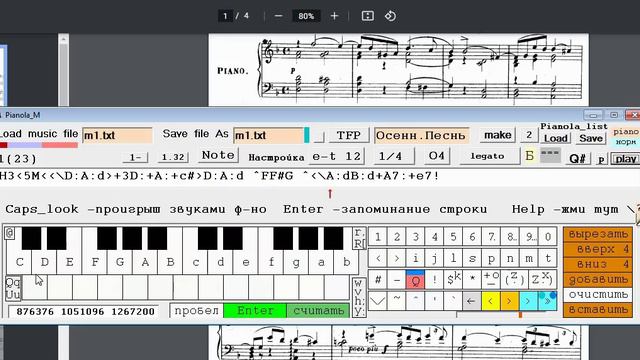640x360 pixels.
Task: Click the 7. dotted key
Action: click(x=491, y=237)
